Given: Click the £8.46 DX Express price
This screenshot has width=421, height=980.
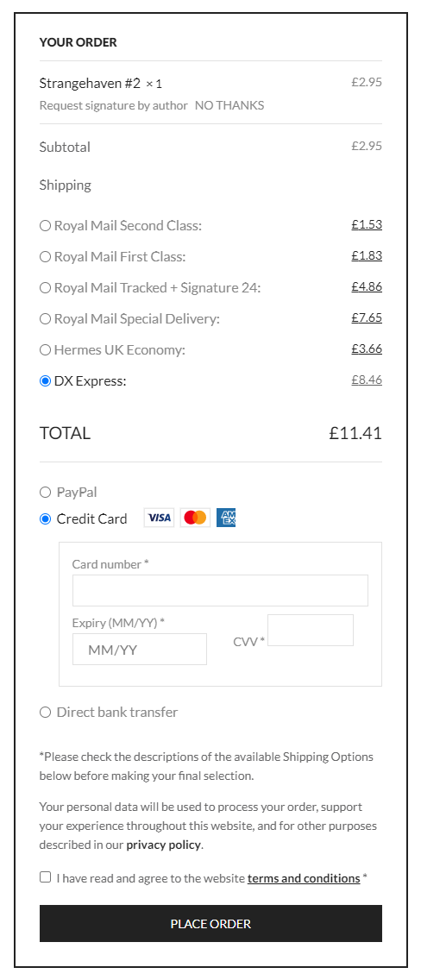Looking at the screenshot, I should [x=367, y=380].
